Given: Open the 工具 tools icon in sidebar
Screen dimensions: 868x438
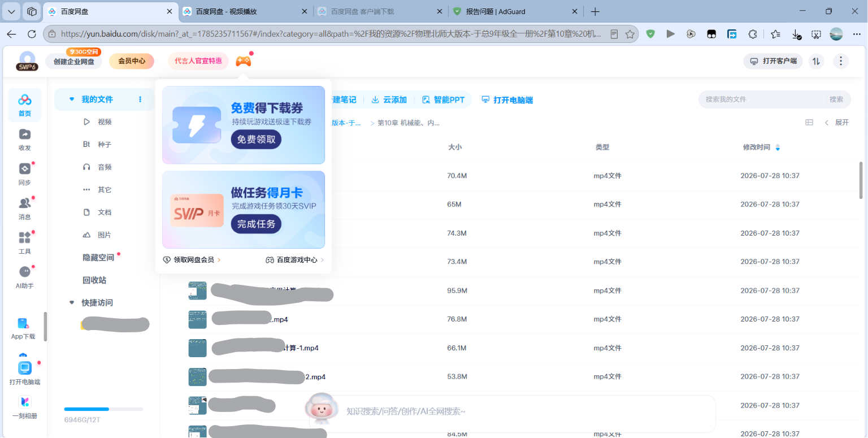Looking at the screenshot, I should [24, 243].
